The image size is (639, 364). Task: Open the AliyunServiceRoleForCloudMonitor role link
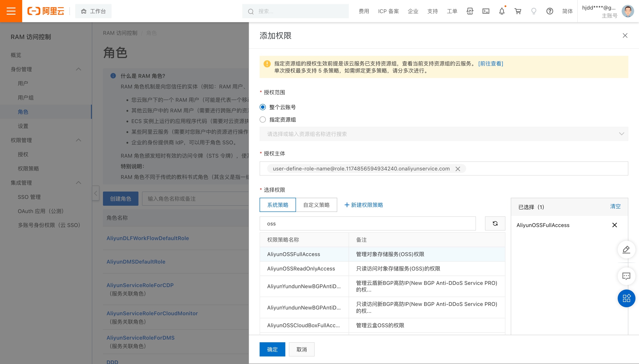pos(152,313)
